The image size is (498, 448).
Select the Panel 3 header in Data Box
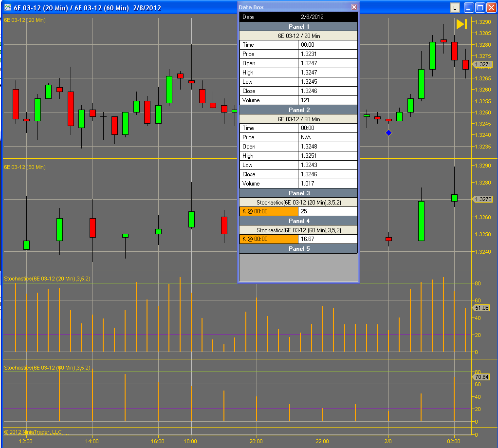coord(298,193)
